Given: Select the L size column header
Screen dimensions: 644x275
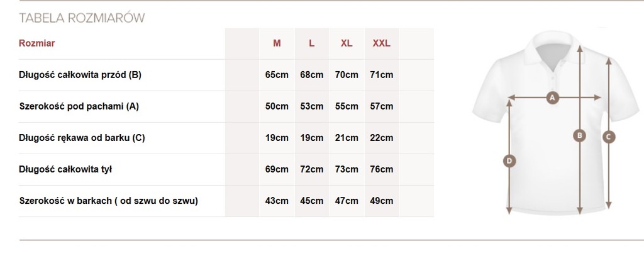Looking at the screenshot, I should click(312, 43).
